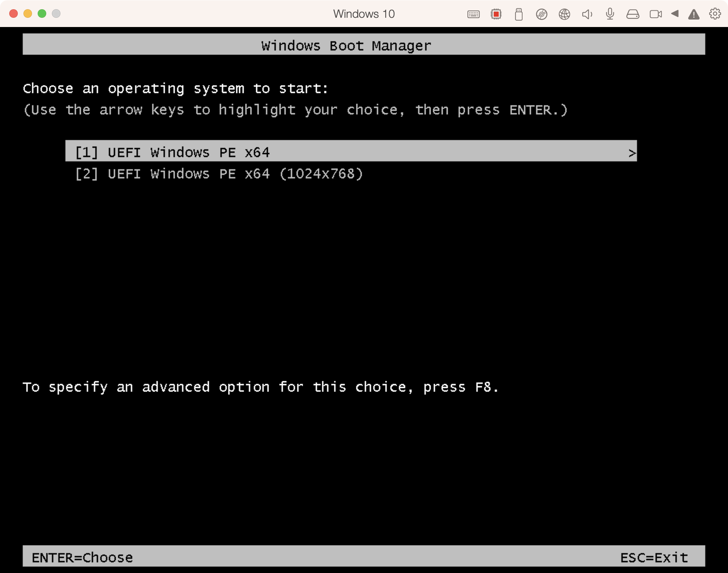Collapse toolbar with left triangle arrow
The image size is (728, 573).
675,14
